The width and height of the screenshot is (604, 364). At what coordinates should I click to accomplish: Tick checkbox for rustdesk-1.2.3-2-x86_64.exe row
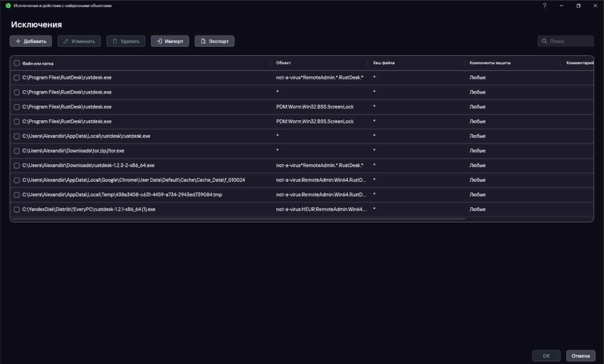pyautogui.click(x=17, y=165)
